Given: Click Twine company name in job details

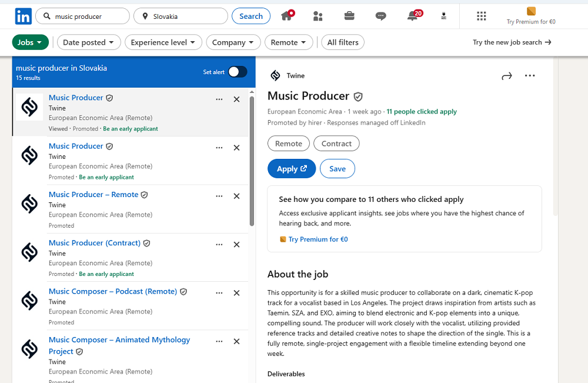Looking at the screenshot, I should coord(296,76).
